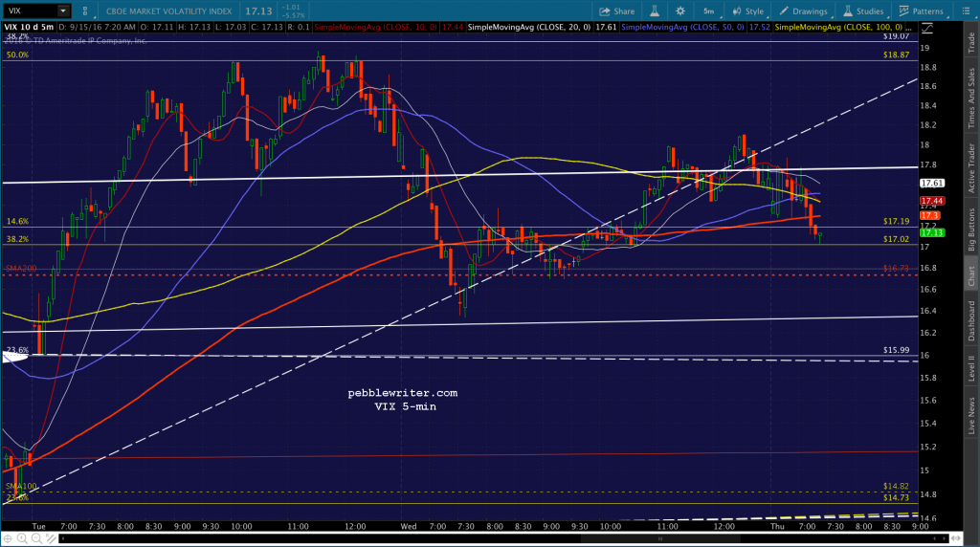The width and height of the screenshot is (980, 547).
Task: Click the $18.87 Fibonacci level label
Action: (x=896, y=55)
